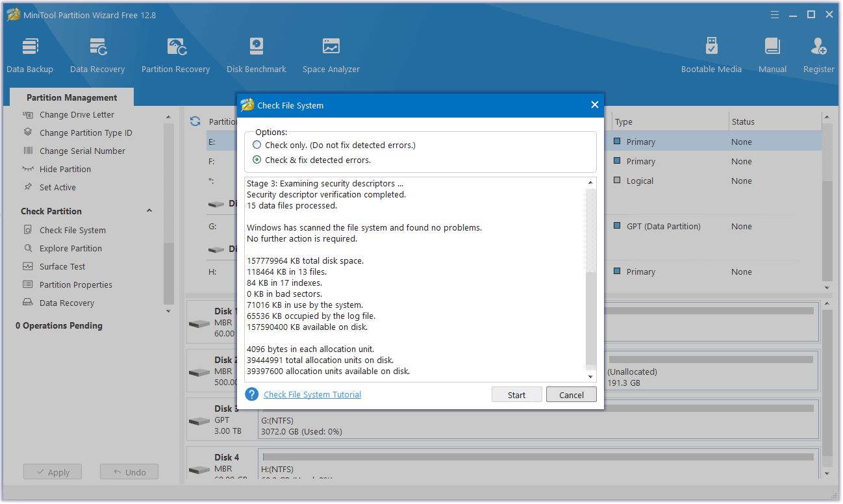Image resolution: width=843 pixels, height=504 pixels.
Task: Select the G:(NTFS) 3072.0 GB partition block
Action: pyautogui.click(x=538, y=420)
